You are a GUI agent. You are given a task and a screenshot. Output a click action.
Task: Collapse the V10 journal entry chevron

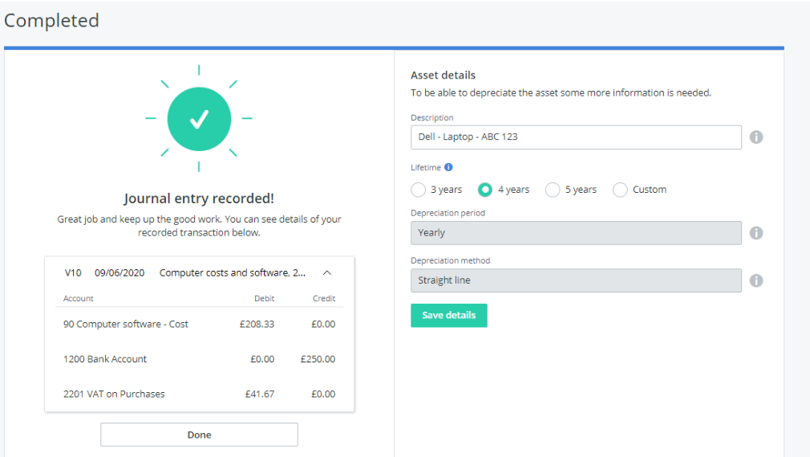point(327,273)
